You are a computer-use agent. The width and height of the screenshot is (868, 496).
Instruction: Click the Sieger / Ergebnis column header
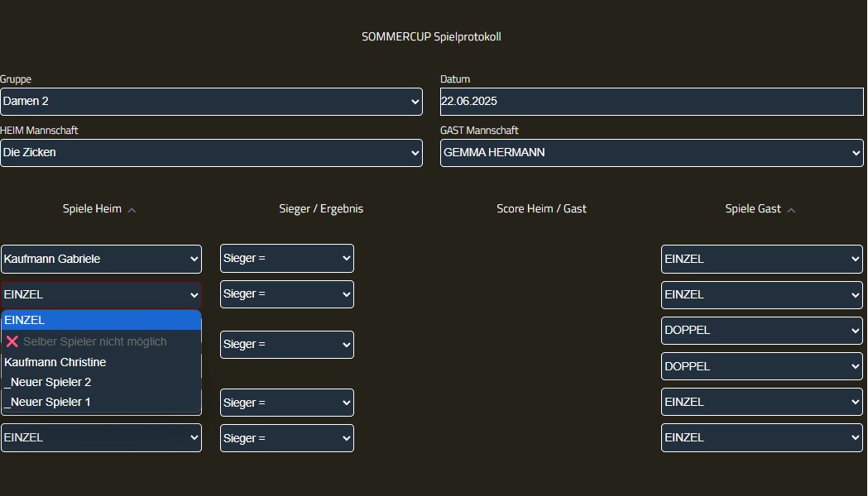[321, 209]
